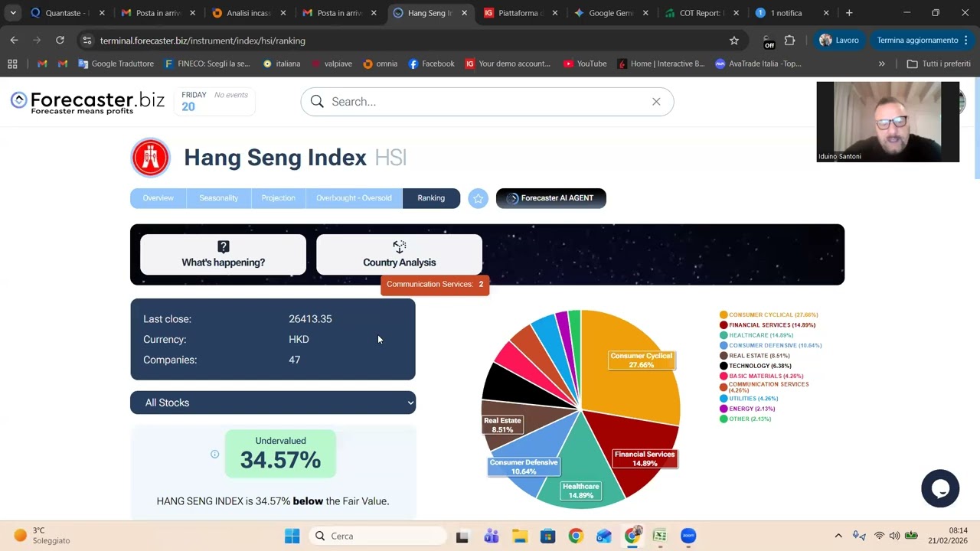980x551 pixels.
Task: Click the Technology legend entry
Action: click(x=756, y=366)
